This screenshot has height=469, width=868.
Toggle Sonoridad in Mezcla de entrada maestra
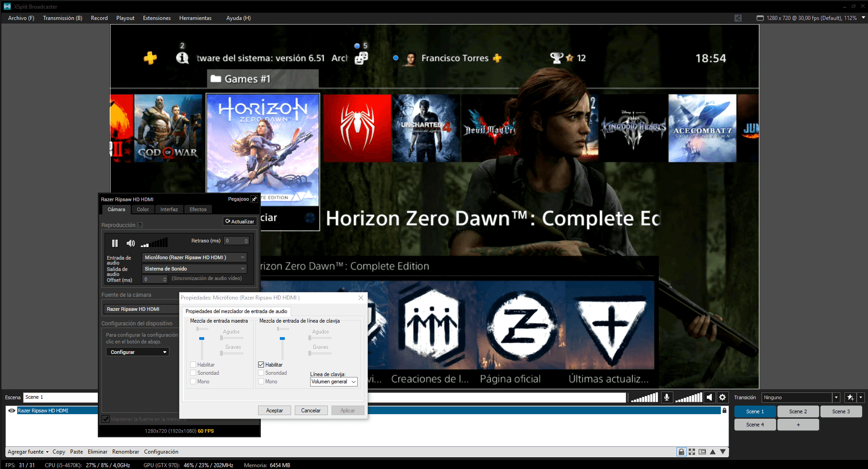[193, 373]
